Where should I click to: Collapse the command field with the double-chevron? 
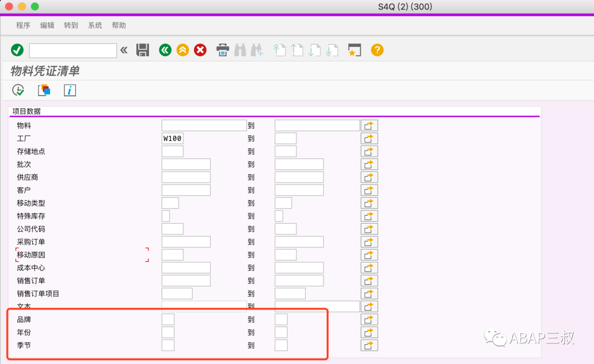[124, 50]
